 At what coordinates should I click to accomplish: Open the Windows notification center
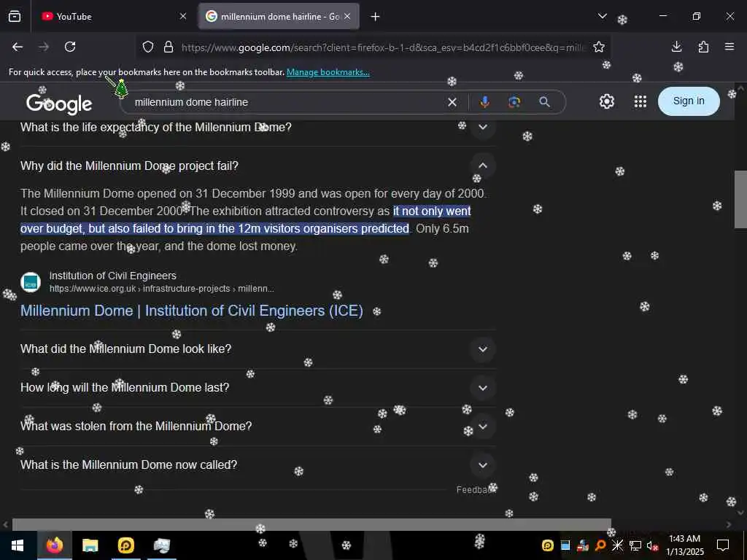[x=723, y=545]
